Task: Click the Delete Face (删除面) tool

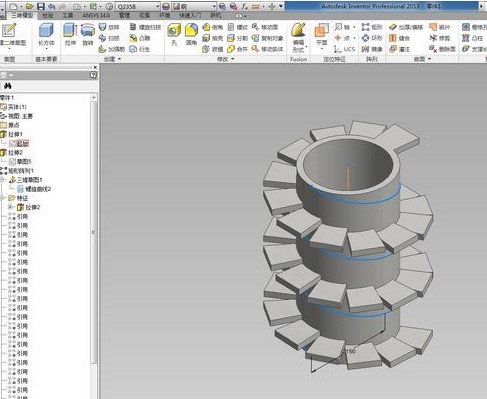Action: (442, 49)
